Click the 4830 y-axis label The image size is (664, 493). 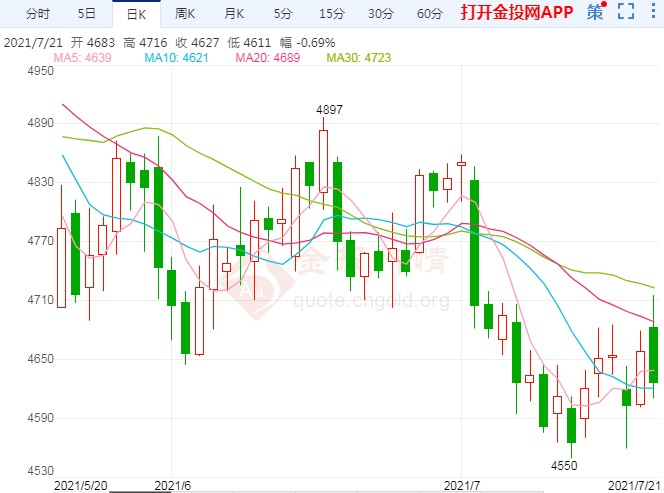[x=41, y=182]
